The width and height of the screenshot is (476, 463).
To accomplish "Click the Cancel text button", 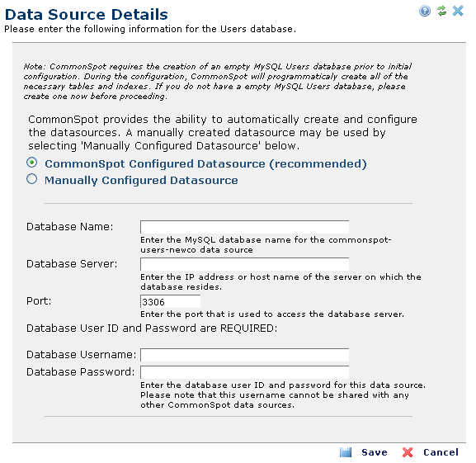I will tap(441, 452).
